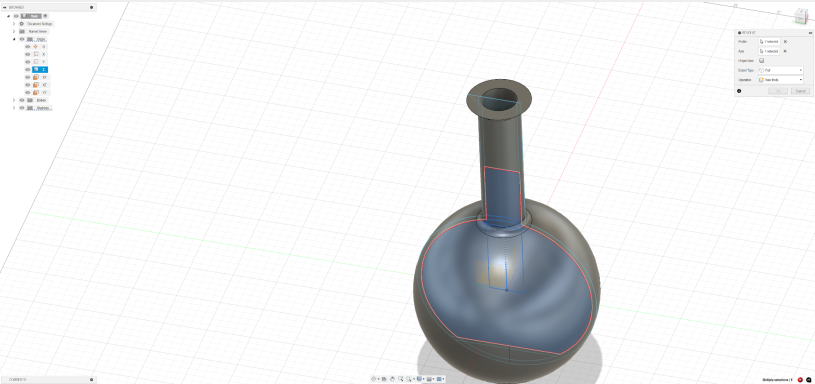
Task: Open Grid and Snaps settings icon
Action: 429,379
